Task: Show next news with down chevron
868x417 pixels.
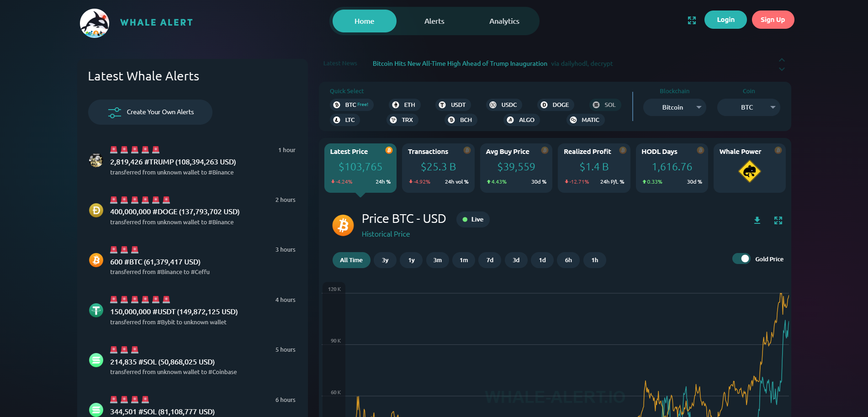Action: 782,69
